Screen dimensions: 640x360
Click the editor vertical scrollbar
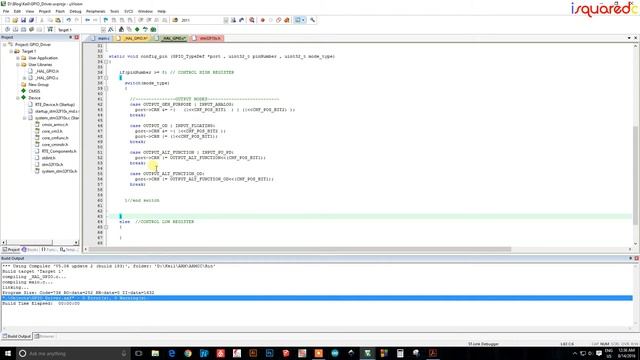coord(636,176)
